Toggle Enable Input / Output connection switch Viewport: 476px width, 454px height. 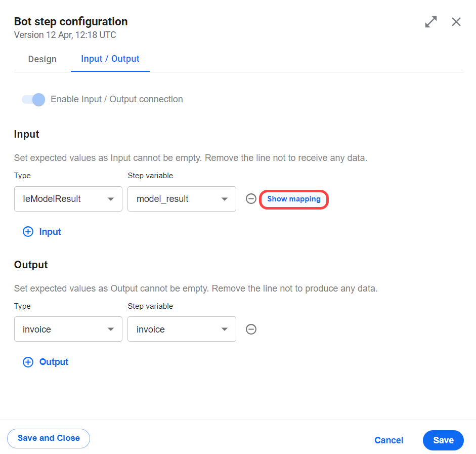pos(33,99)
